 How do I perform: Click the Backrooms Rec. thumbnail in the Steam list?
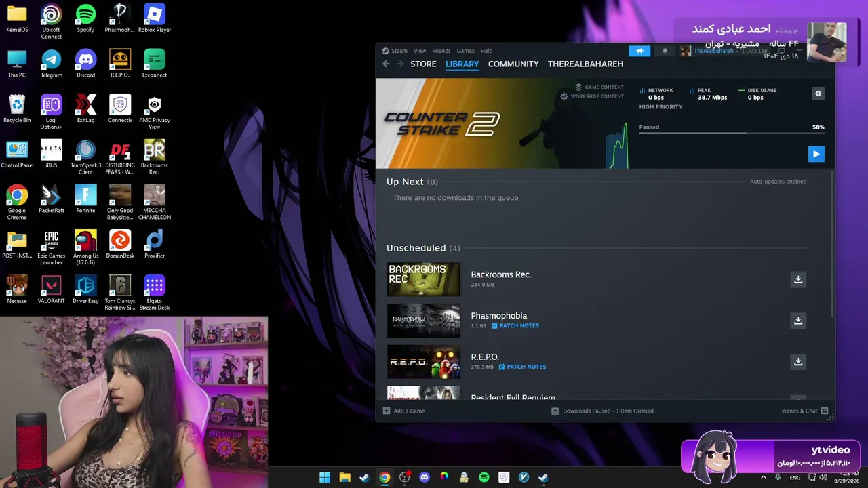[424, 279]
